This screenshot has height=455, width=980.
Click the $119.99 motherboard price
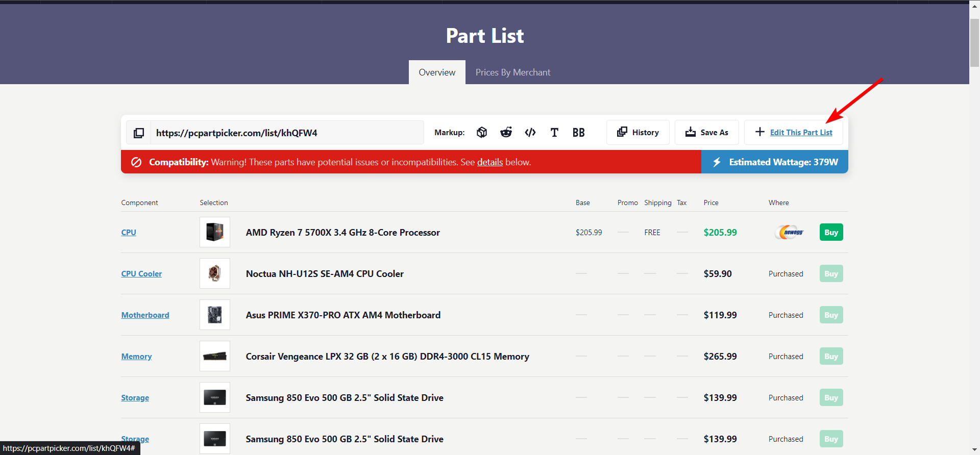720,315
